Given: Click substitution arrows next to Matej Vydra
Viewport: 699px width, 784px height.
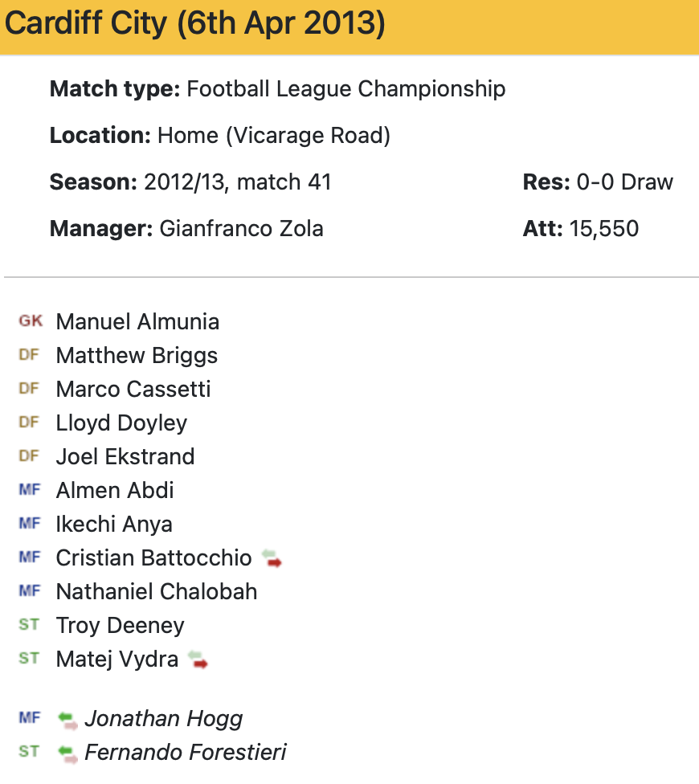Looking at the screenshot, I should [x=198, y=659].
